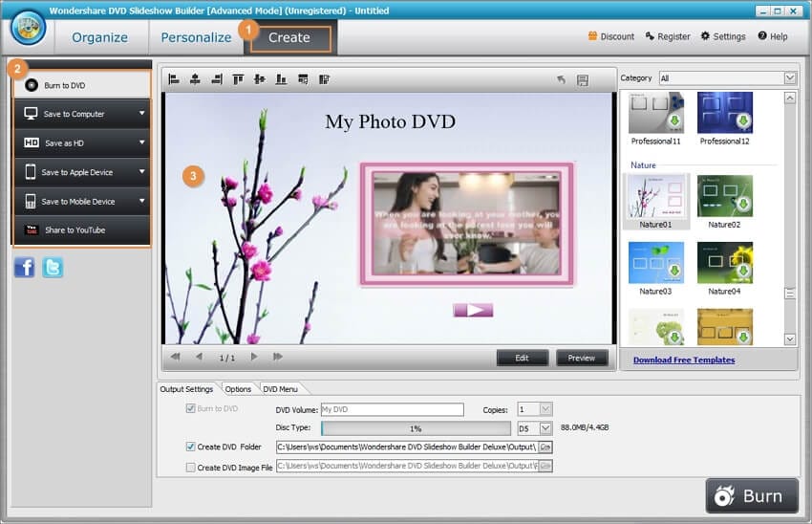
Task: Open the DVD Menu tab
Action: point(280,389)
